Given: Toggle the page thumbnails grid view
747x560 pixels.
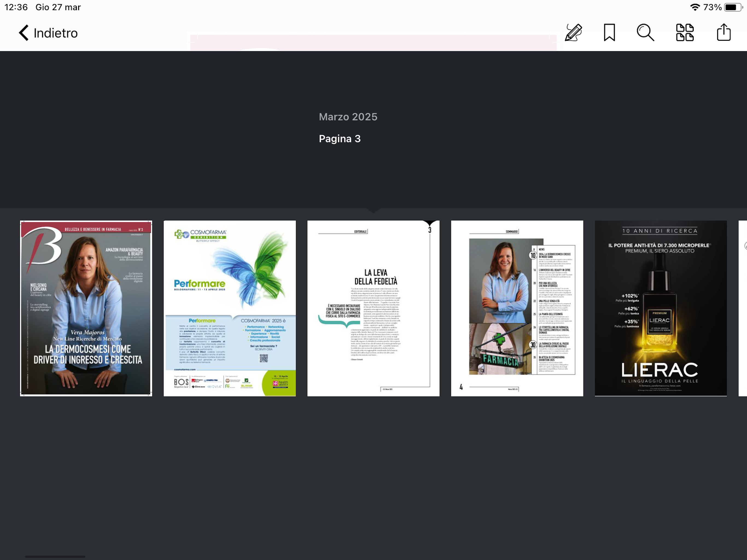Looking at the screenshot, I should tap(685, 33).
